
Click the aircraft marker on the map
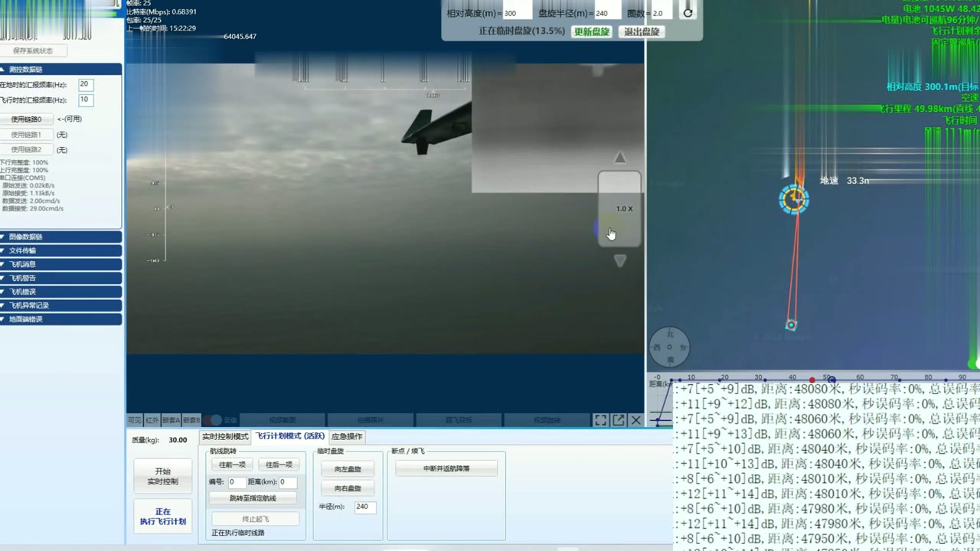pyautogui.click(x=794, y=199)
